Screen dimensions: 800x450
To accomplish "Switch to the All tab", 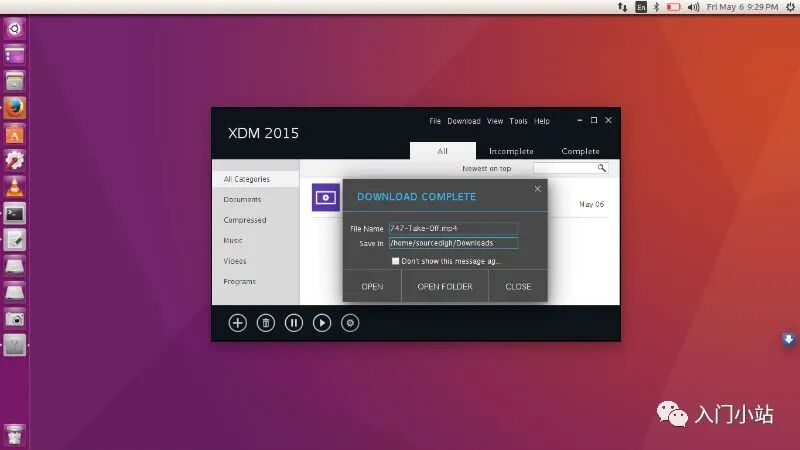I will [442, 151].
